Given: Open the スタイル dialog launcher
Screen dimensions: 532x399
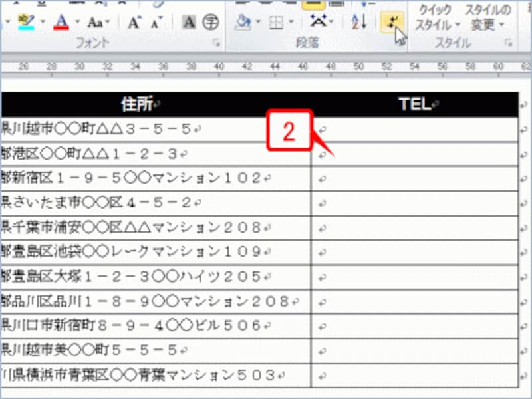Looking at the screenshot, I should click(x=508, y=43).
